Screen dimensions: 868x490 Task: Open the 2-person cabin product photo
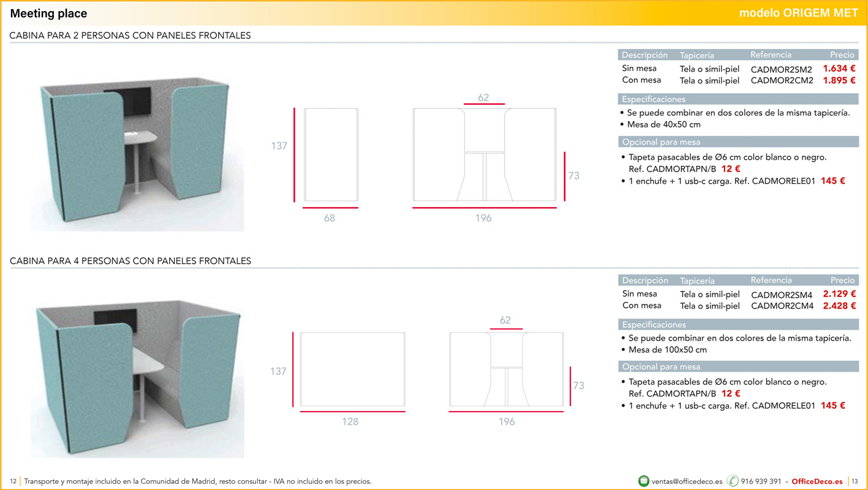(137, 153)
